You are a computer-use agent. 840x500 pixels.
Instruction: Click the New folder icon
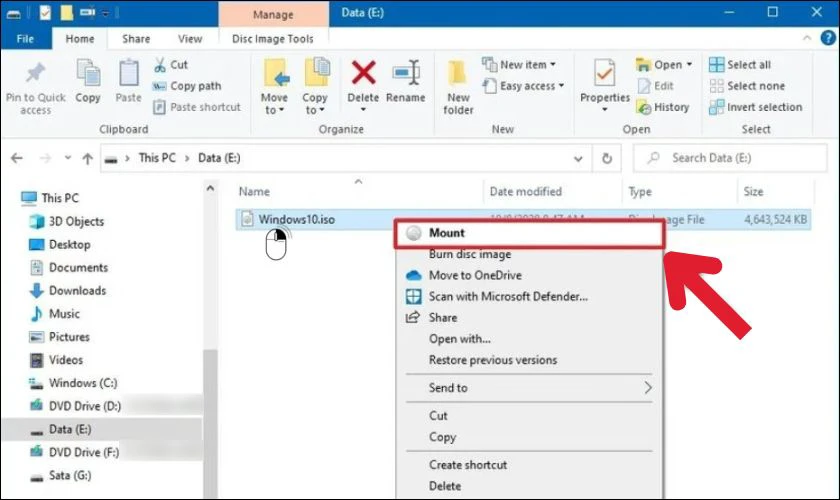click(x=458, y=74)
